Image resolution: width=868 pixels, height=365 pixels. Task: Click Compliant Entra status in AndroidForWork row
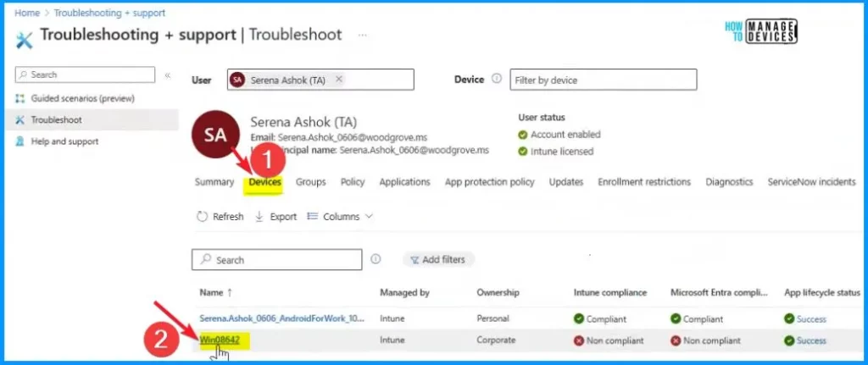pos(697,319)
